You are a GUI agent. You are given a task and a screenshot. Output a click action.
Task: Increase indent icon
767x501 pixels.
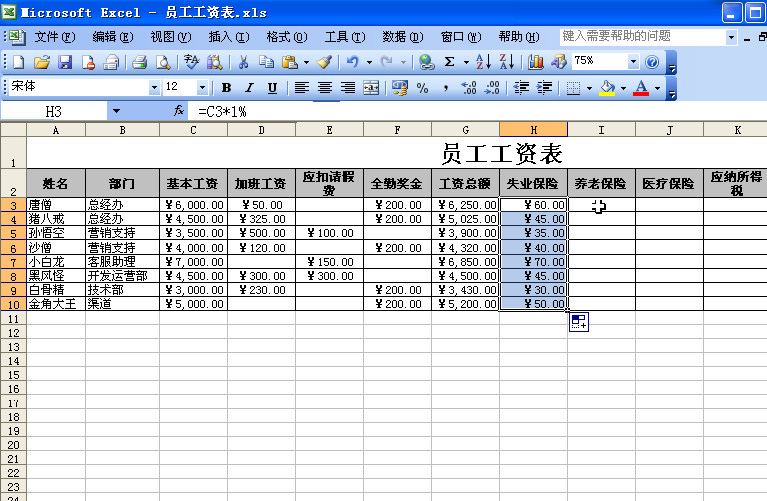click(544, 88)
